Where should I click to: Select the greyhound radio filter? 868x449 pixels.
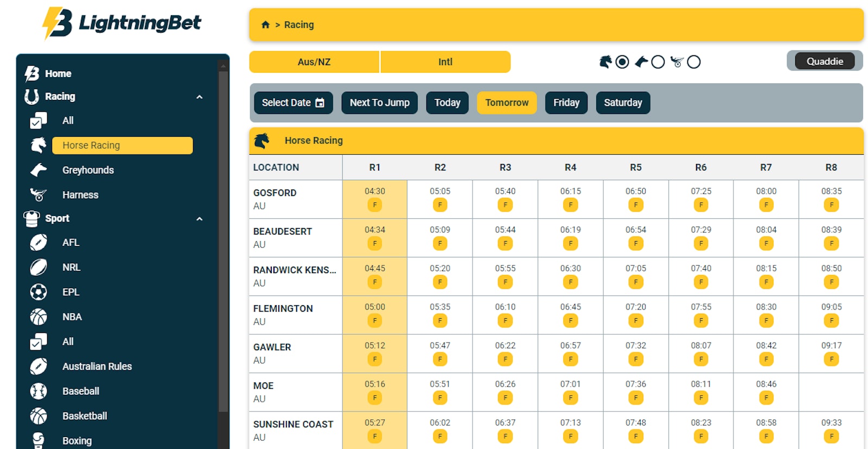coord(658,62)
